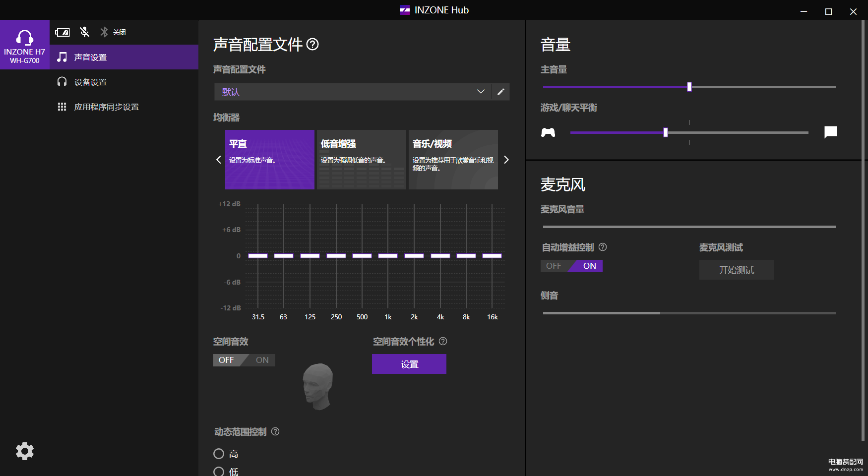Open help for 自动增益控制

603,247
